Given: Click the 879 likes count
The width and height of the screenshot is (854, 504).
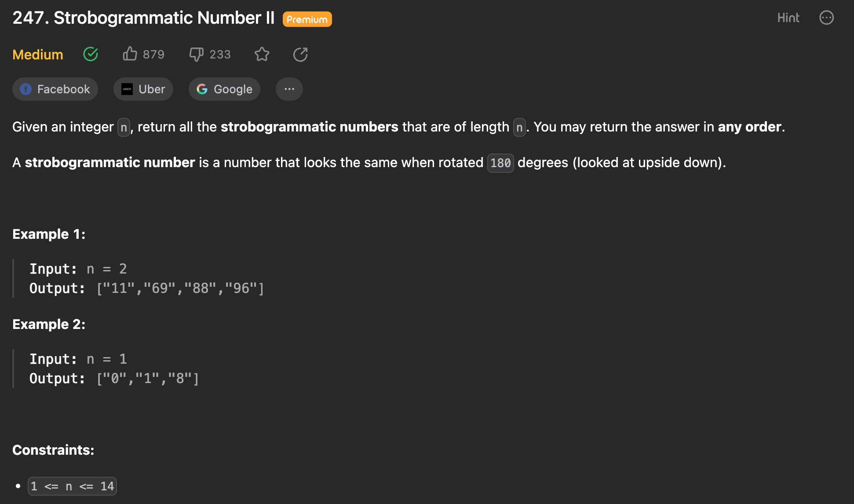Looking at the screenshot, I should 153,55.
